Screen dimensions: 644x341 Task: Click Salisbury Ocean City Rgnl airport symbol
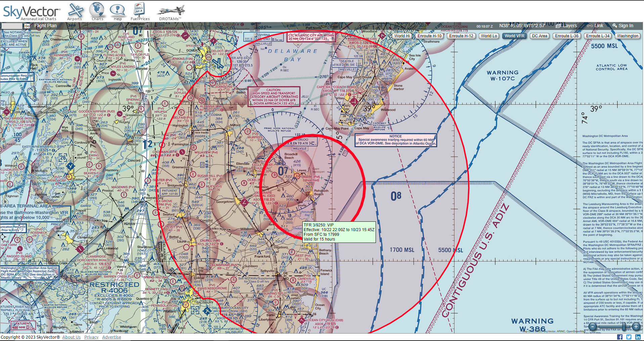point(207,311)
